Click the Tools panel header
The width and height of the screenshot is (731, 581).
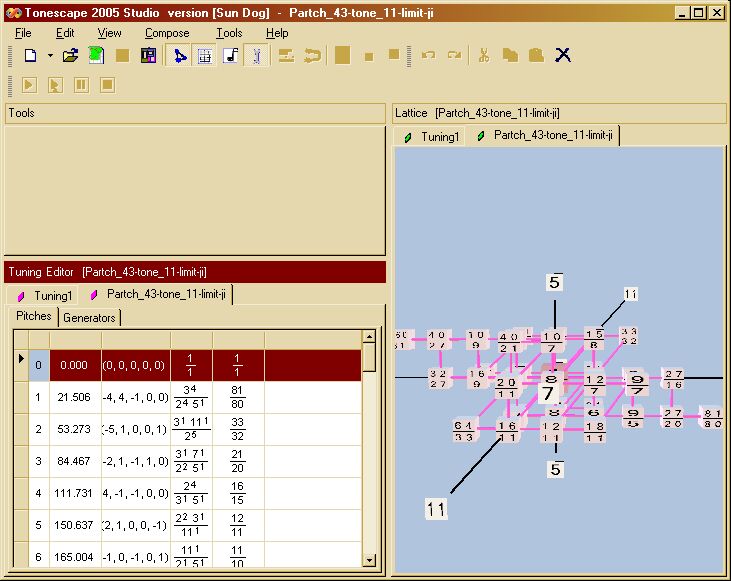click(195, 113)
